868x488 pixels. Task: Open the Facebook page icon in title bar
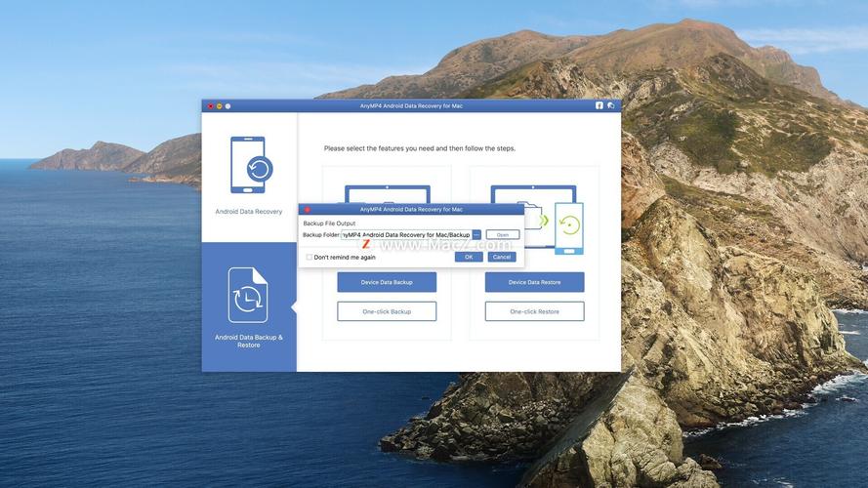[599, 105]
